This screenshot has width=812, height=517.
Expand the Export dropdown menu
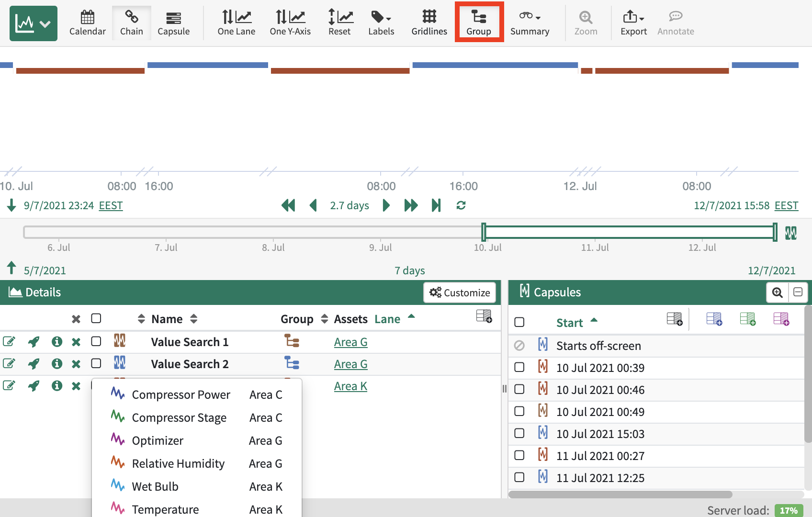click(633, 23)
